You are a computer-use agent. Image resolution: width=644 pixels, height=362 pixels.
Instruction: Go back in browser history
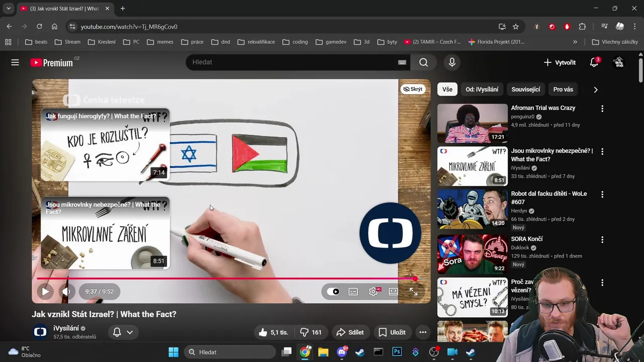tap(10, 27)
